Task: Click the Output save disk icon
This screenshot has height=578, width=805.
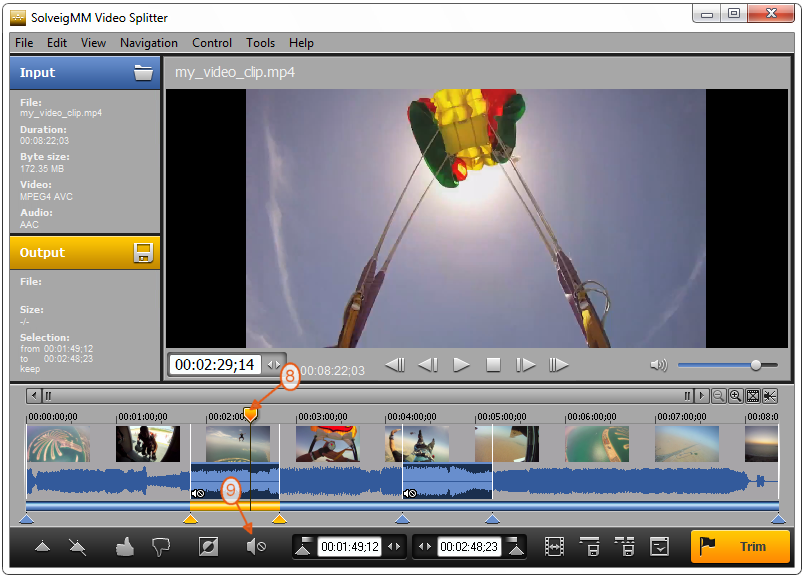Action: [143, 253]
